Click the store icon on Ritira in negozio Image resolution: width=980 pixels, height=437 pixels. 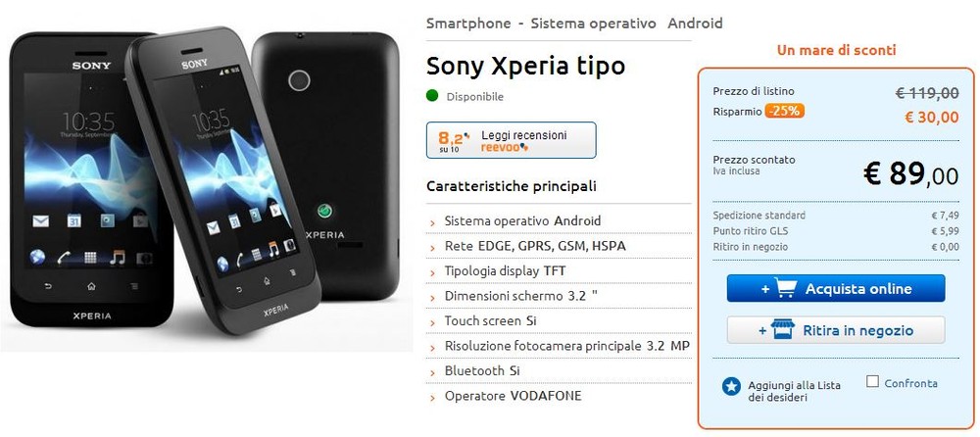tap(782, 329)
